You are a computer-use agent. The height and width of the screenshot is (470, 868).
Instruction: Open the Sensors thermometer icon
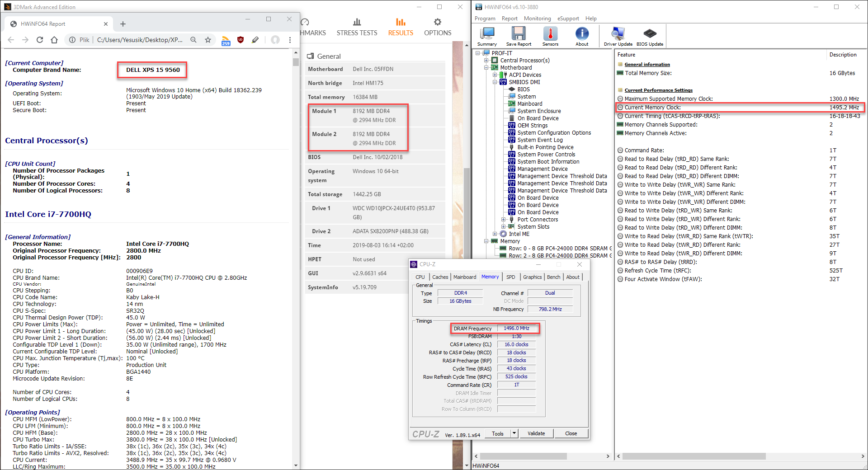pyautogui.click(x=550, y=36)
